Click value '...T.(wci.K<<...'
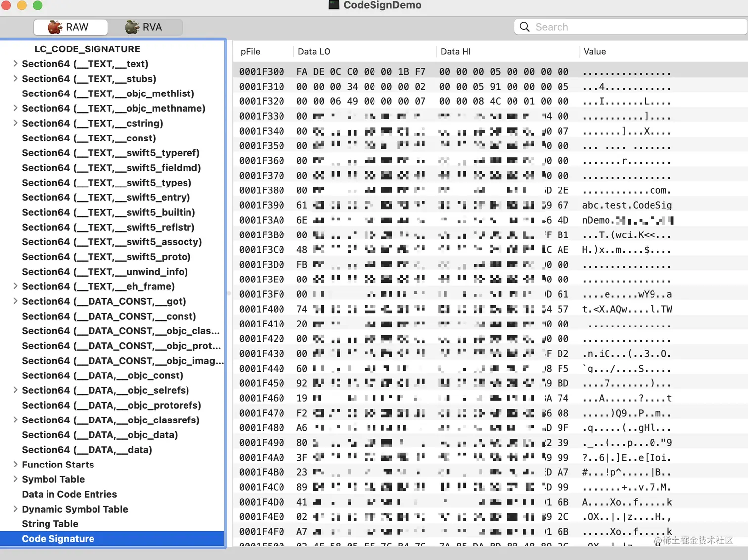The height and width of the screenshot is (560, 748). (x=627, y=235)
